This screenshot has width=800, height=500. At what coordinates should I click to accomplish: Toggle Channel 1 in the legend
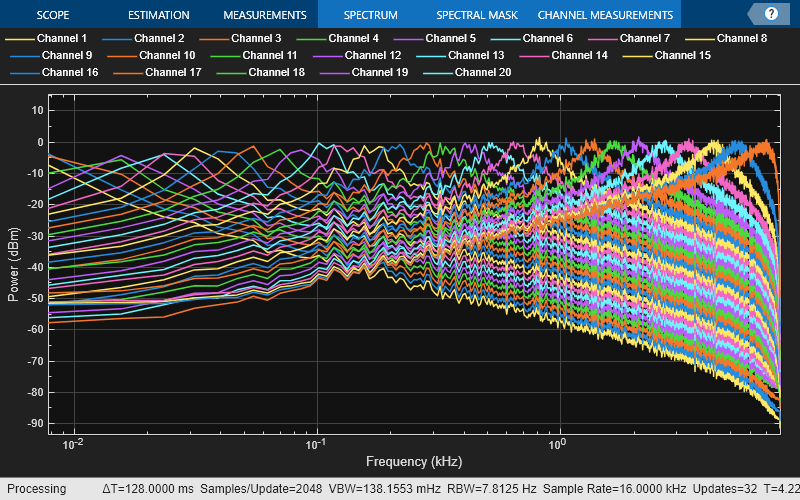pyautogui.click(x=46, y=38)
